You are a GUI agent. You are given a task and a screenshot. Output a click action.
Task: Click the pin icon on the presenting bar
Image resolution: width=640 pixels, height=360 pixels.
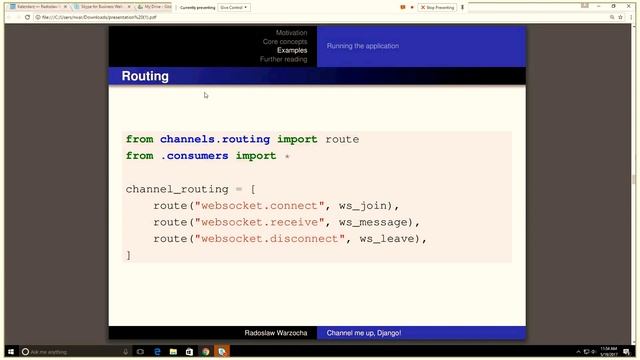(x=462, y=7)
